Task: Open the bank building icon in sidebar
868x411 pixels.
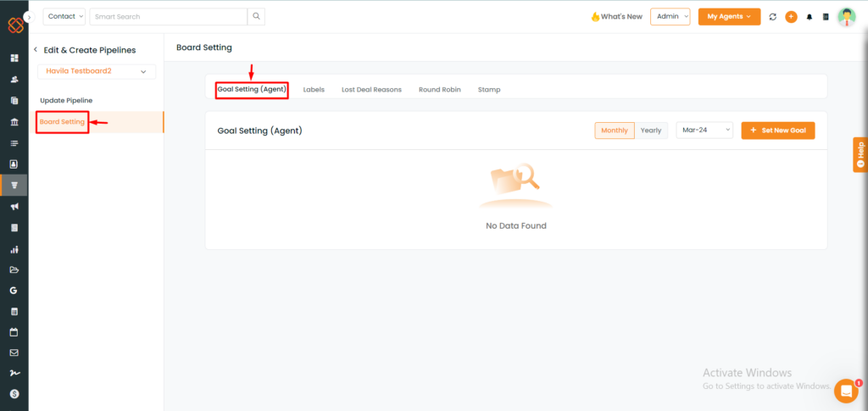Action: click(x=14, y=122)
